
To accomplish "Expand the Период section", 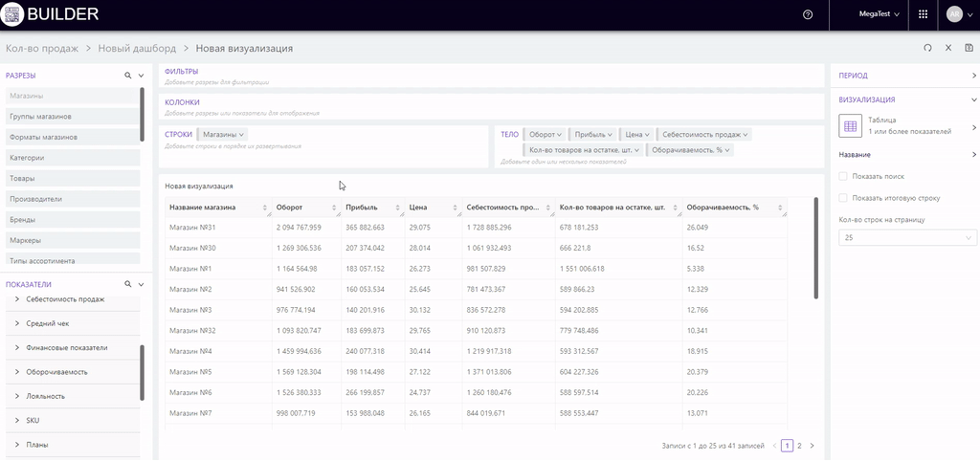I will point(973,75).
